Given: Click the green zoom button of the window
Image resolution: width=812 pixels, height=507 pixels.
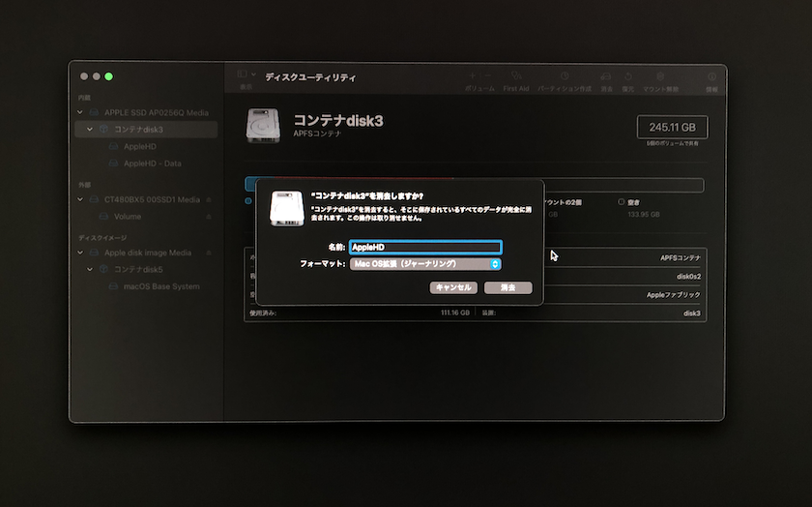Looking at the screenshot, I should (108, 76).
